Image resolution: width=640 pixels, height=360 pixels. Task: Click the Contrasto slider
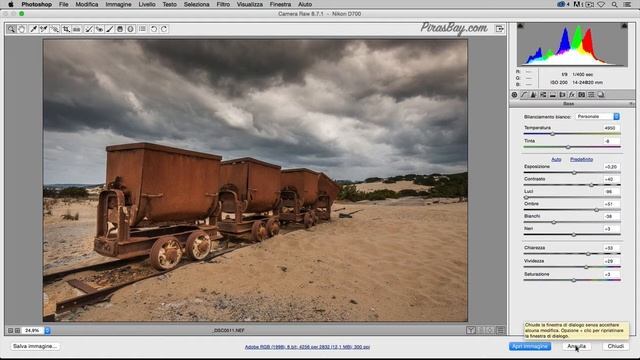[x=572, y=185]
